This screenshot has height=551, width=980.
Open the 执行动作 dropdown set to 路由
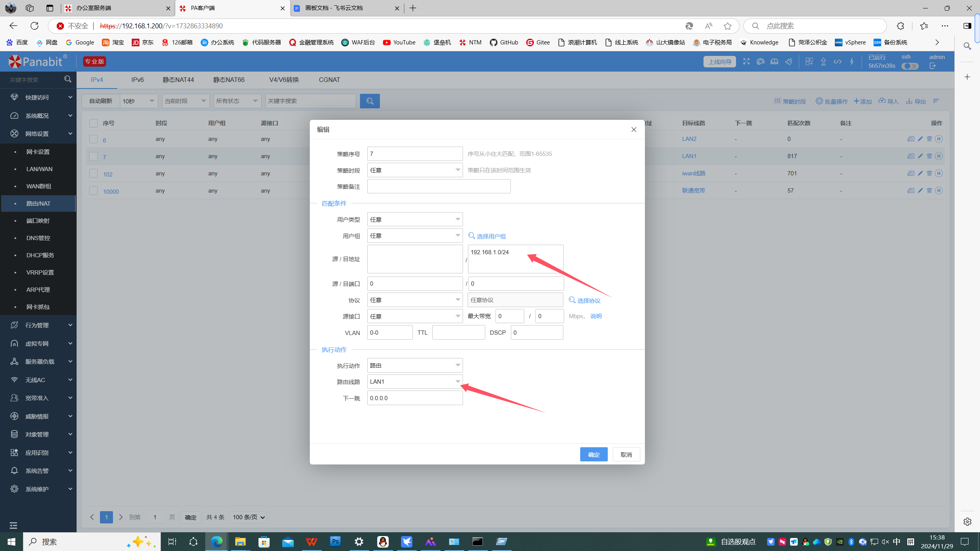(415, 365)
